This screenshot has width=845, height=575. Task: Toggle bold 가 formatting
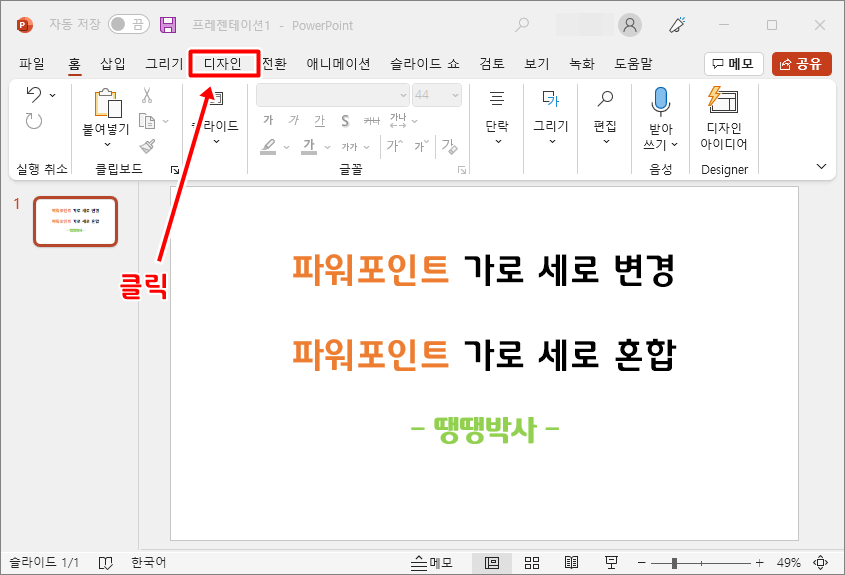(x=268, y=120)
